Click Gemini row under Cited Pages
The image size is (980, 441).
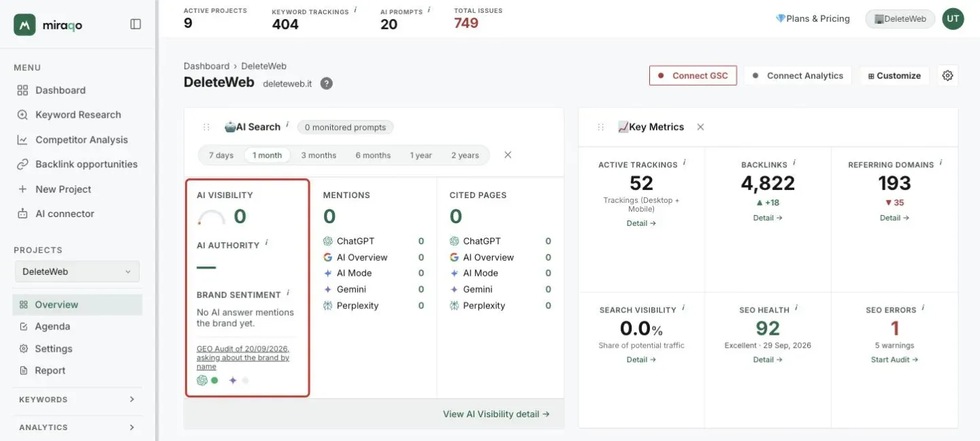500,289
